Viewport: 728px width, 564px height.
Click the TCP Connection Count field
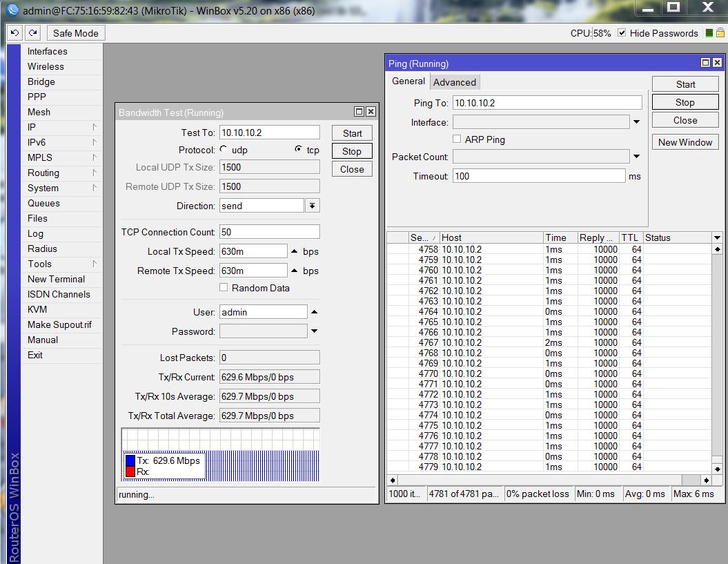[x=270, y=232]
